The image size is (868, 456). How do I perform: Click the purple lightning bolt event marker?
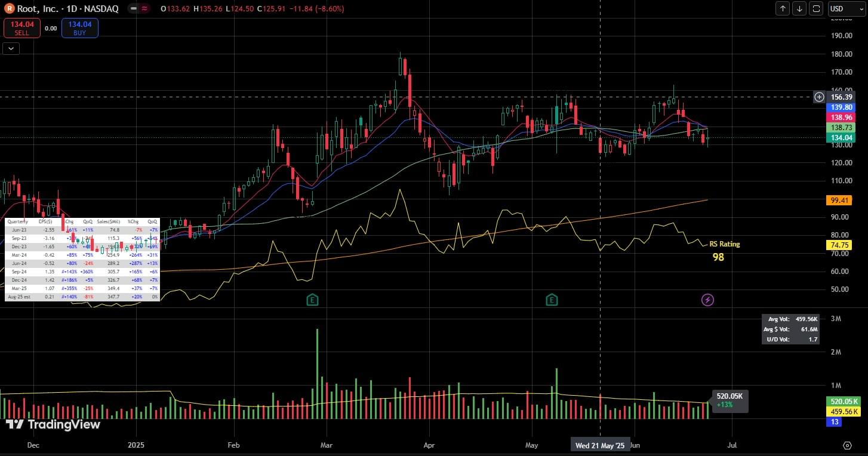(707, 300)
